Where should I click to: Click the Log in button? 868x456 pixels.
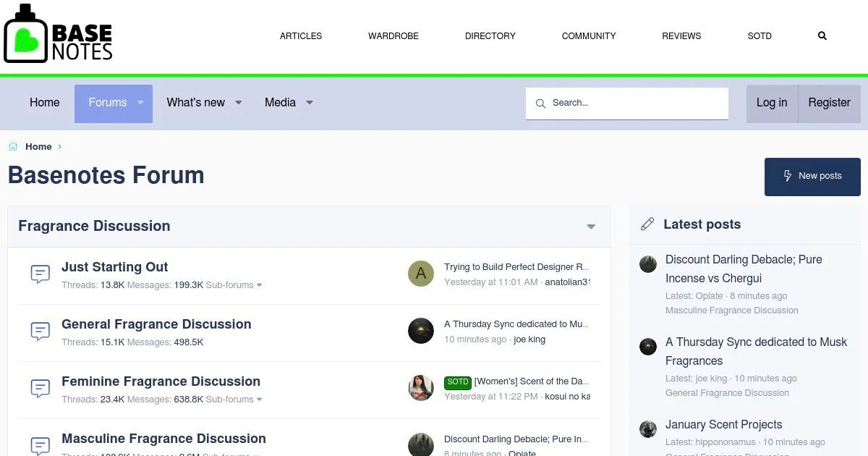[x=772, y=103]
